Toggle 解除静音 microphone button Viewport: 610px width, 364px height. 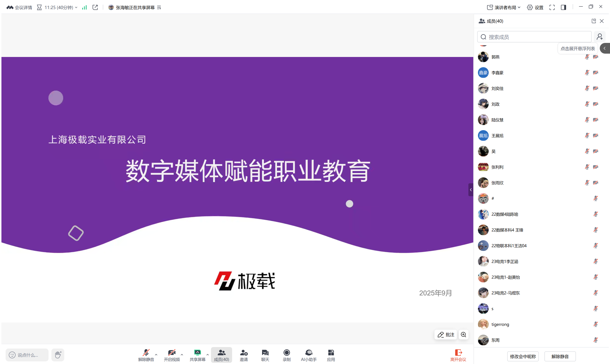(x=146, y=355)
